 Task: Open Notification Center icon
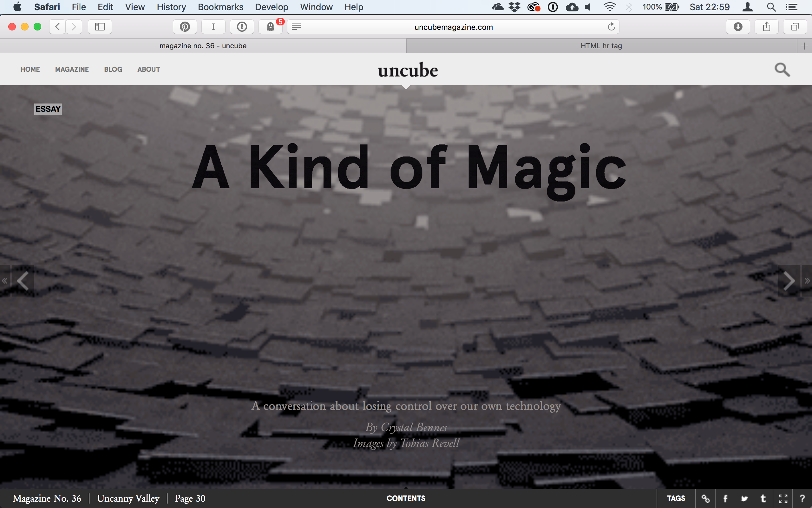791,7
